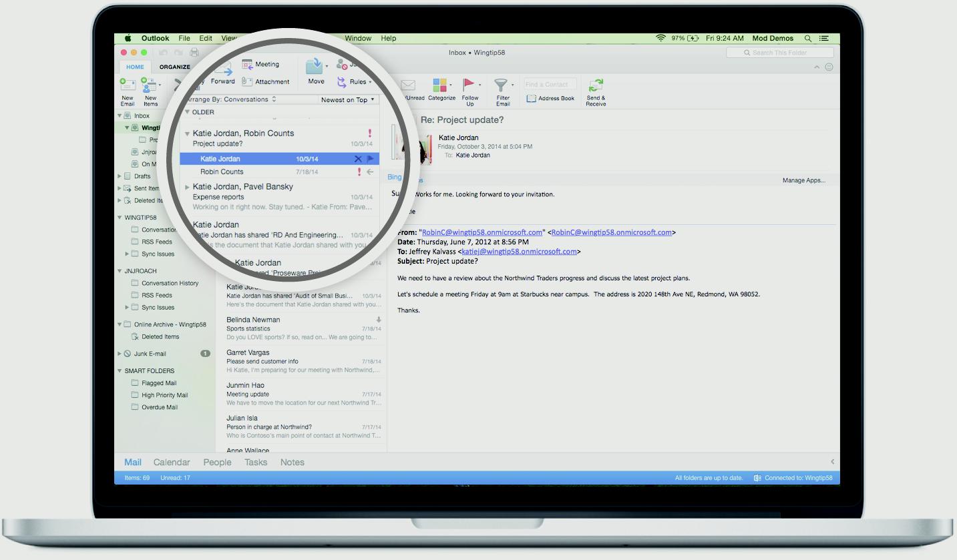957x560 pixels.
Task: Collapse the OLDER message group
Action: [x=188, y=112]
